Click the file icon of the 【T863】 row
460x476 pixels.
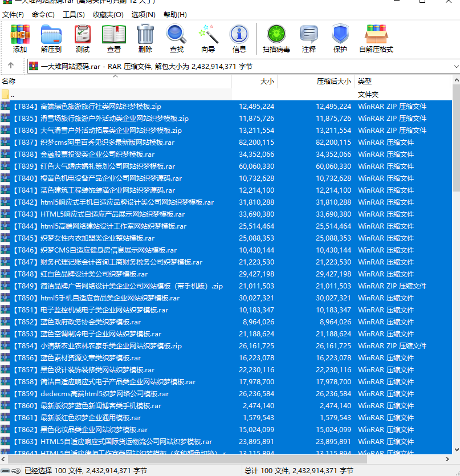5,441
